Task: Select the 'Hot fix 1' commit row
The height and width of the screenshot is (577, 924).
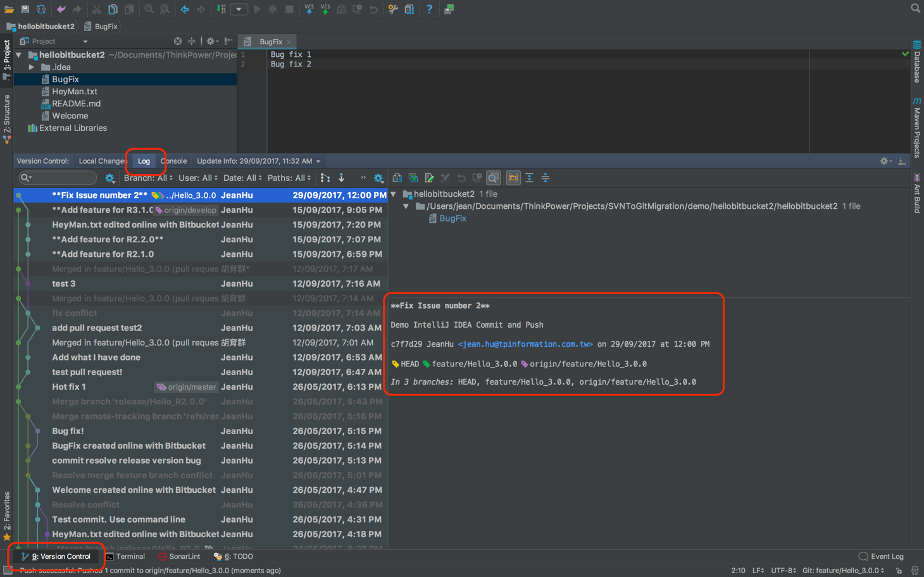Action: tap(200, 387)
